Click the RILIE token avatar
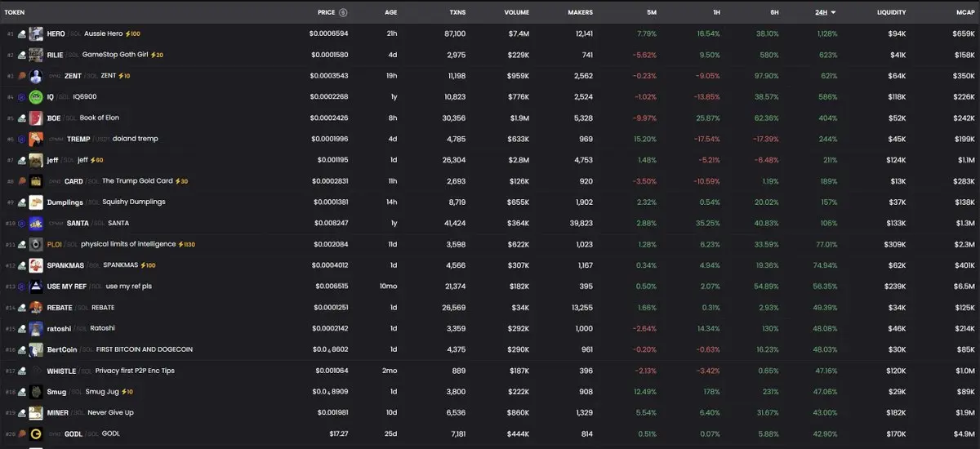The height and width of the screenshot is (449, 980). coord(36,55)
